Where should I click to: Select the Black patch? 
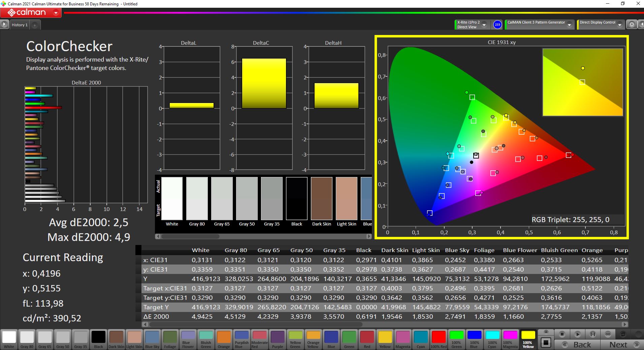click(x=98, y=339)
